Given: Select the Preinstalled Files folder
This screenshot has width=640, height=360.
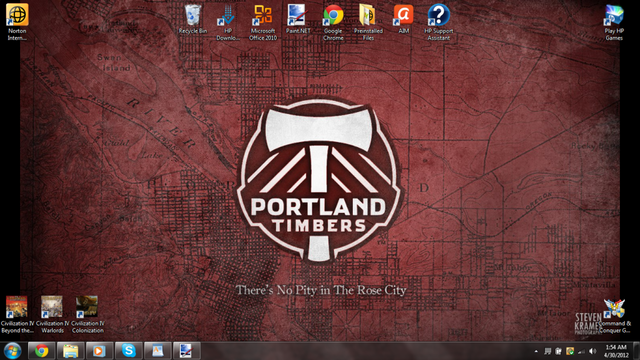Looking at the screenshot, I should [x=368, y=22].
